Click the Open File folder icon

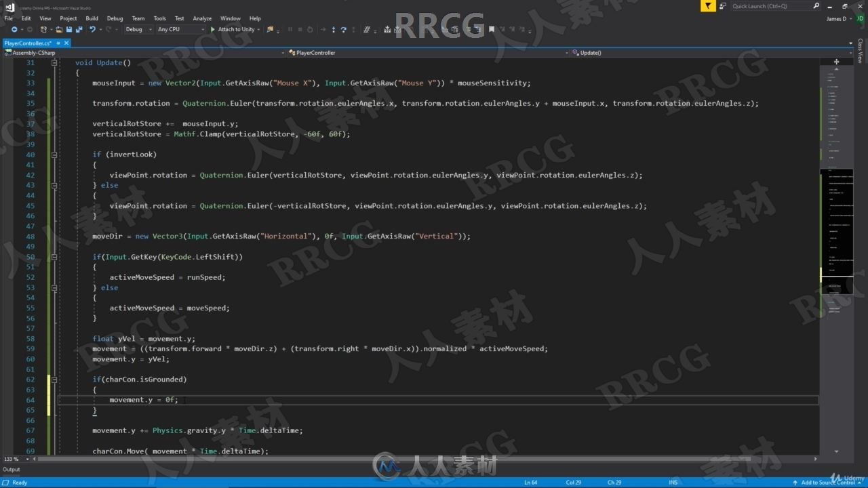point(59,29)
